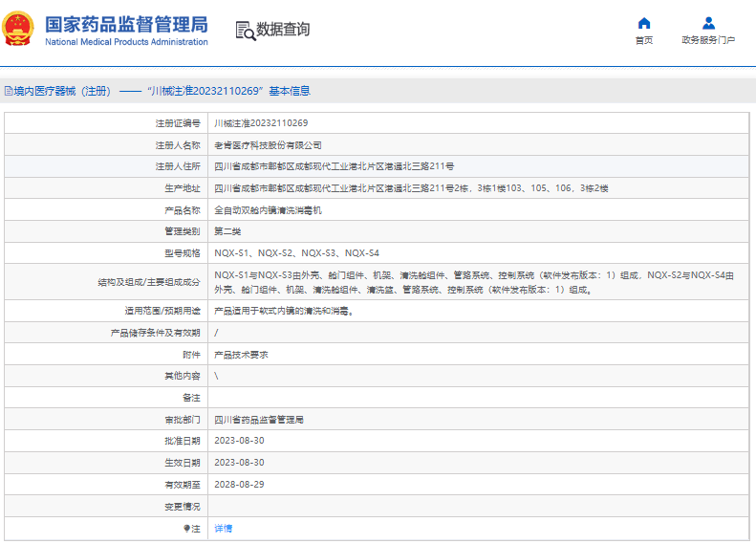756x544 pixels.
Task: Select product name 全自动双舱内镜清洗消毒机
Action: click(268, 210)
